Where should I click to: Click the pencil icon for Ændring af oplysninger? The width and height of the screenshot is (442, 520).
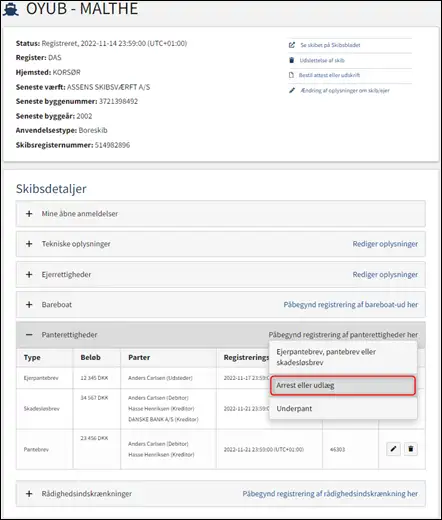(x=292, y=90)
